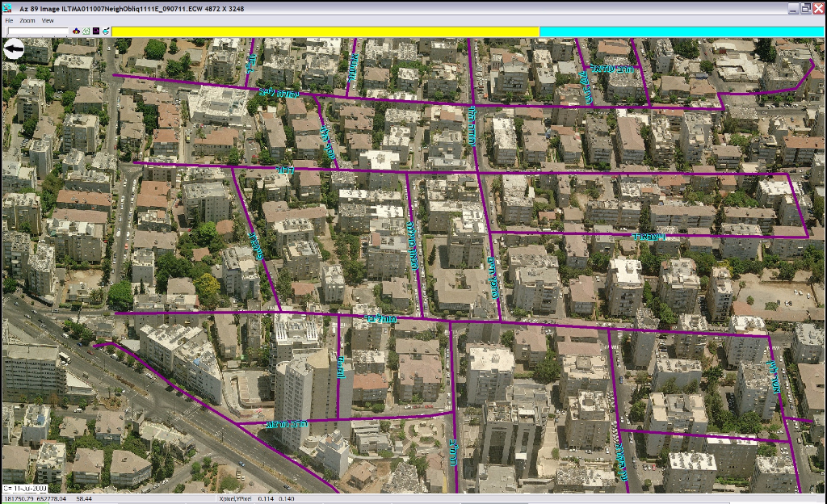Click the green layered toolbar icon
Image resolution: width=827 pixels, height=504 pixels.
(86, 31)
